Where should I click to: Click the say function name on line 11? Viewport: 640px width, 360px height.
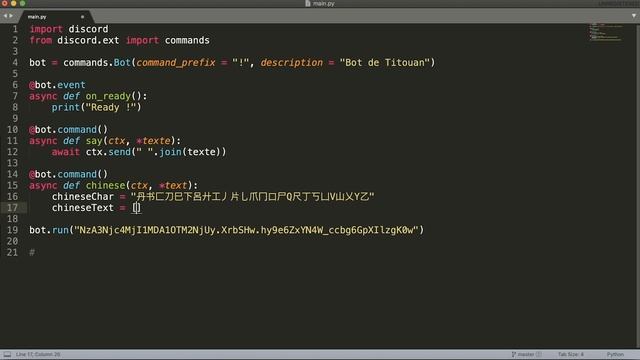94,141
